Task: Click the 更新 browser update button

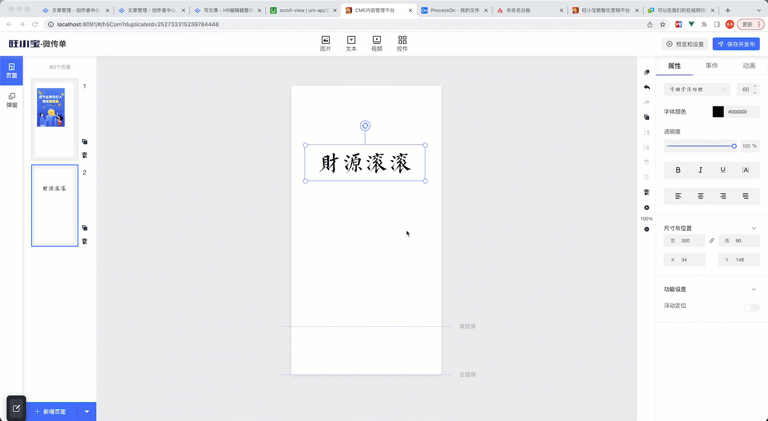Action: [x=750, y=24]
